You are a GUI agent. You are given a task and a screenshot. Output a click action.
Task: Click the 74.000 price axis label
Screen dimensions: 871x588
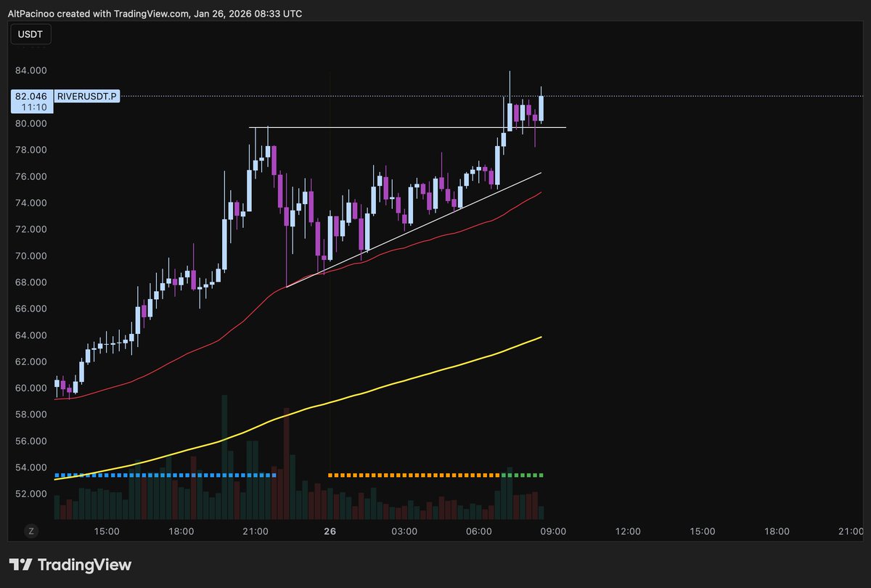pos(30,203)
